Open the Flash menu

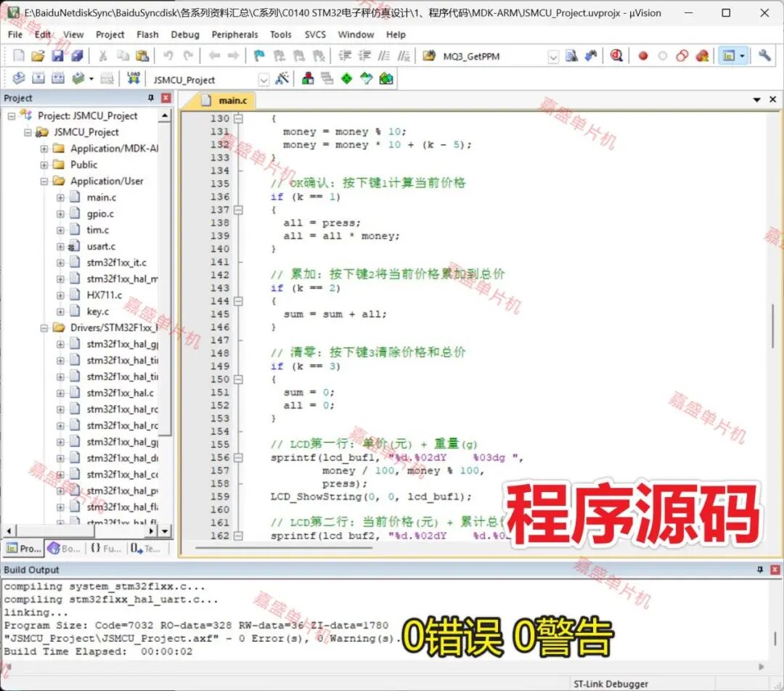147,35
